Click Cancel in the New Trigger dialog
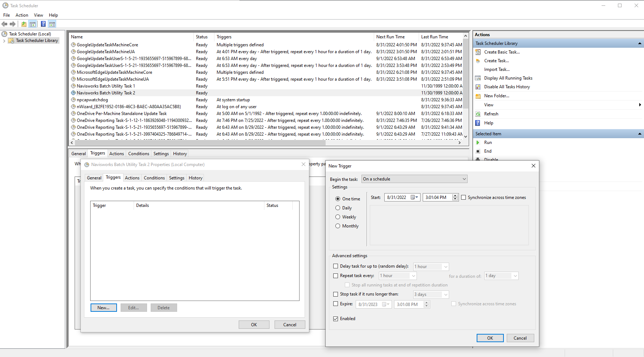Screen dimensions: 644x357 pos(520,338)
